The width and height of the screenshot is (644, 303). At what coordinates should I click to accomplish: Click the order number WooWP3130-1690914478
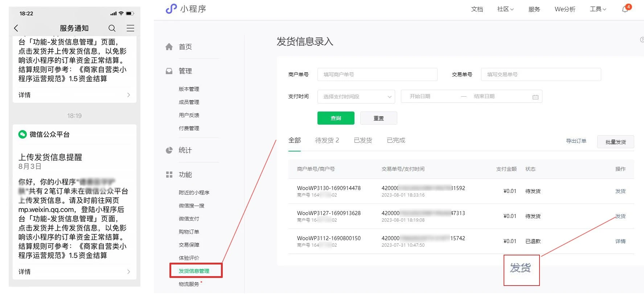click(x=329, y=188)
